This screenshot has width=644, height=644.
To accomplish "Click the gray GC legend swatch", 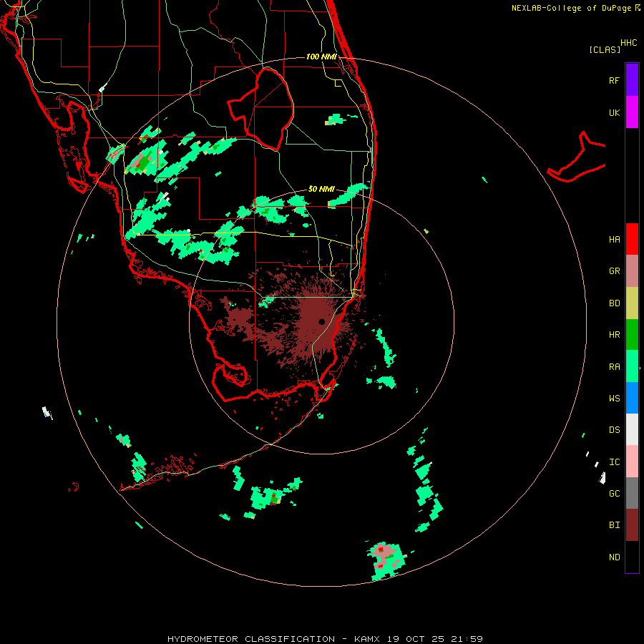I will pos(632,493).
